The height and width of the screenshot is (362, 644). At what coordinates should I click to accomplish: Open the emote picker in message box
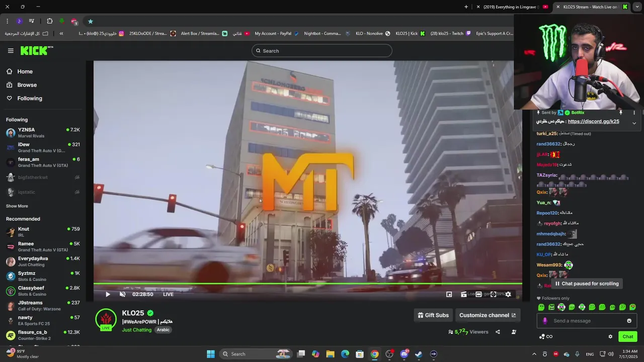click(629, 321)
